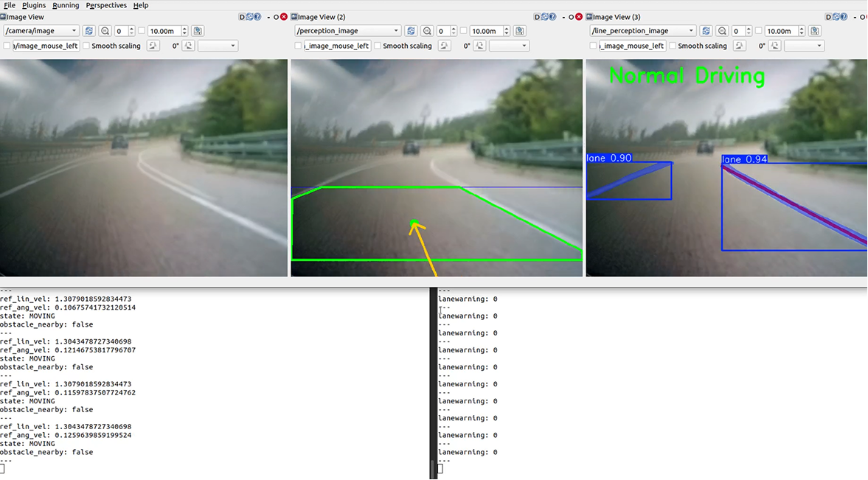
Task: Refresh topics in the /camera/image panel
Action: point(88,31)
